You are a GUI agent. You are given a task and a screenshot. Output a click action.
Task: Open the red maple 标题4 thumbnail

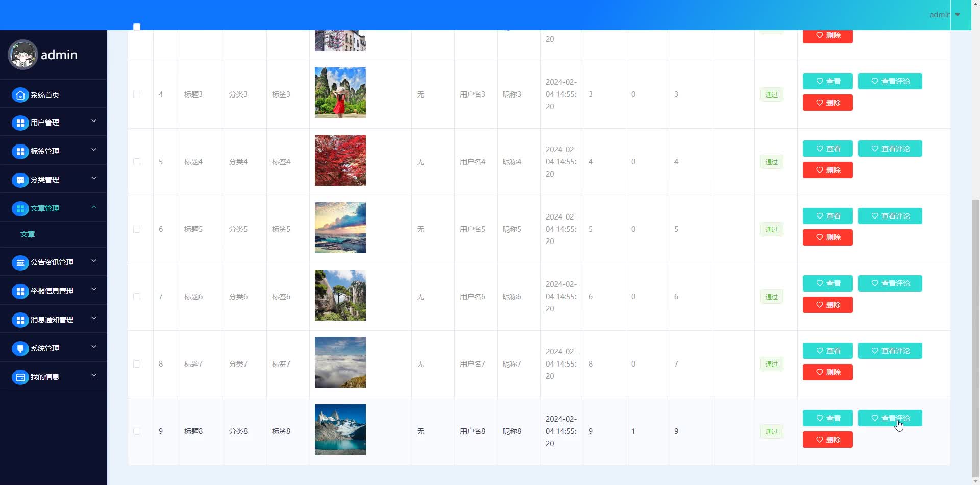click(x=340, y=160)
